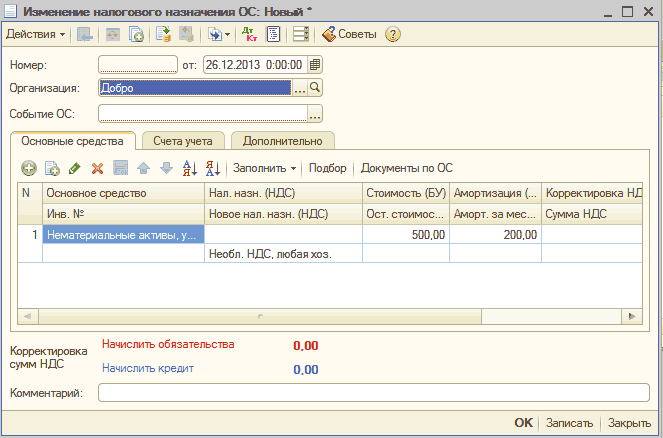Open calendar picker next to date field
The height and width of the screenshot is (438, 663).
pyautogui.click(x=315, y=64)
